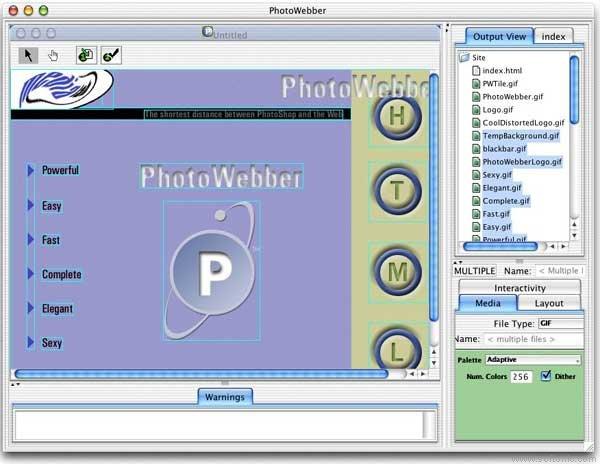Select the Complete text item on canvas
The image size is (600, 464).
click(x=62, y=274)
